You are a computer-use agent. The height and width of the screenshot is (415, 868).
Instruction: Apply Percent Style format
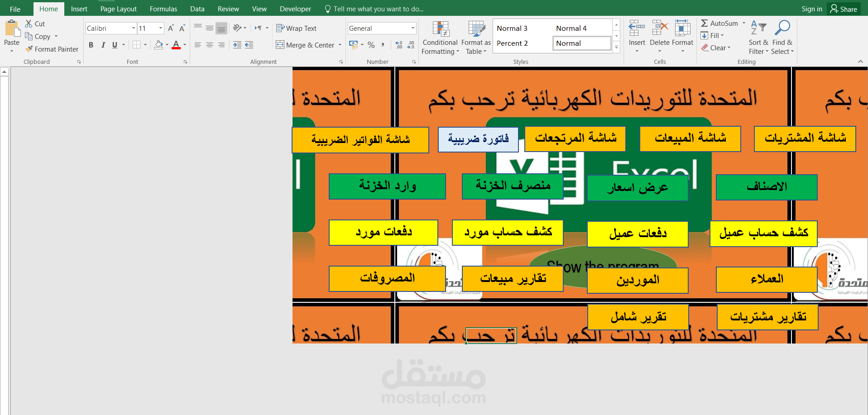pyautogui.click(x=371, y=45)
